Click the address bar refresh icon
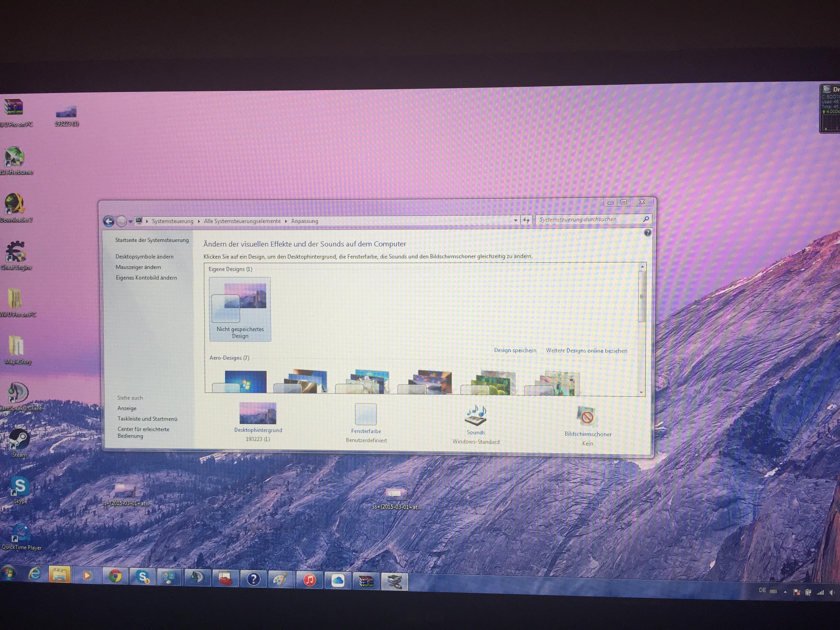Screen dimensions: 840x630 click(526, 220)
